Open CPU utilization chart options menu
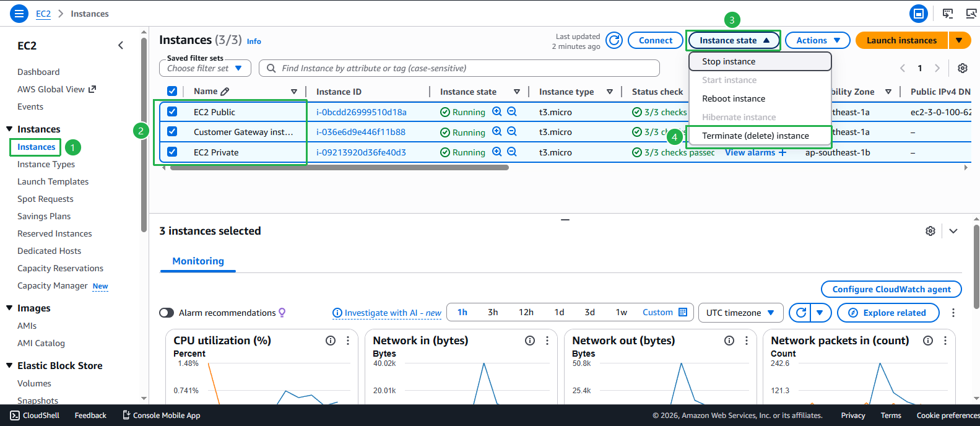The image size is (980, 426). click(x=348, y=341)
